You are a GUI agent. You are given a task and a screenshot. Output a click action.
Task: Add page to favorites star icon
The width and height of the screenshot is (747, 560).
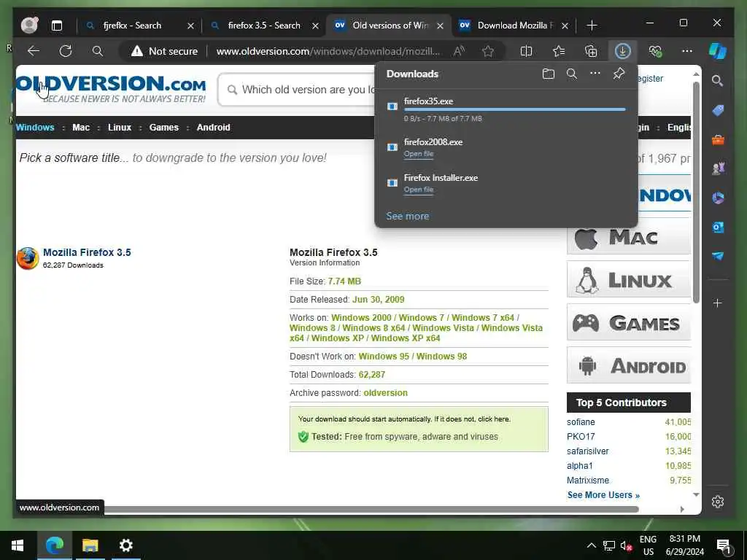[488, 51]
